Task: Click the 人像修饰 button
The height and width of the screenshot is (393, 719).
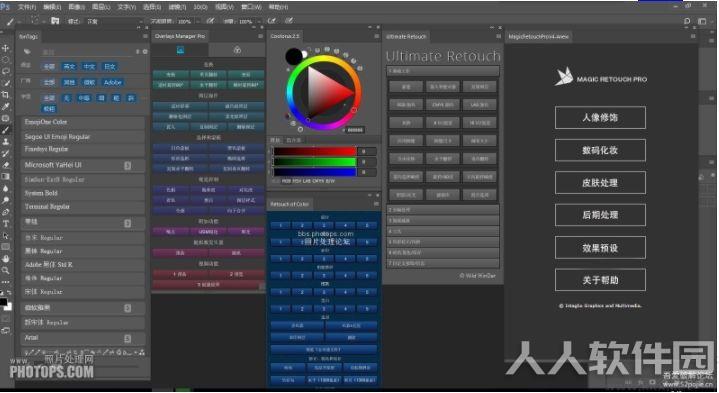Action: [x=600, y=118]
